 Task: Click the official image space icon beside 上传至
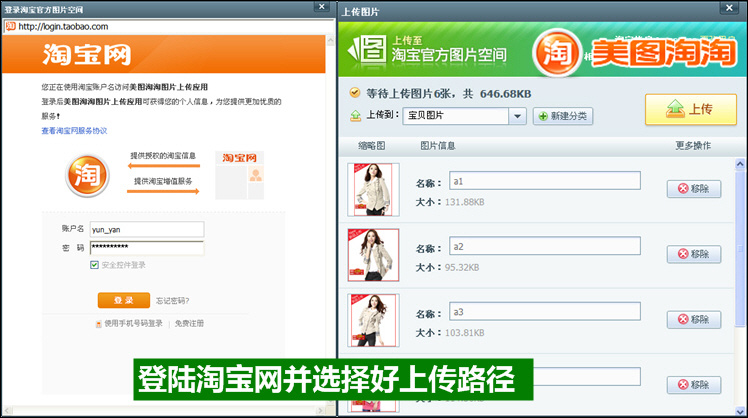tap(368, 51)
